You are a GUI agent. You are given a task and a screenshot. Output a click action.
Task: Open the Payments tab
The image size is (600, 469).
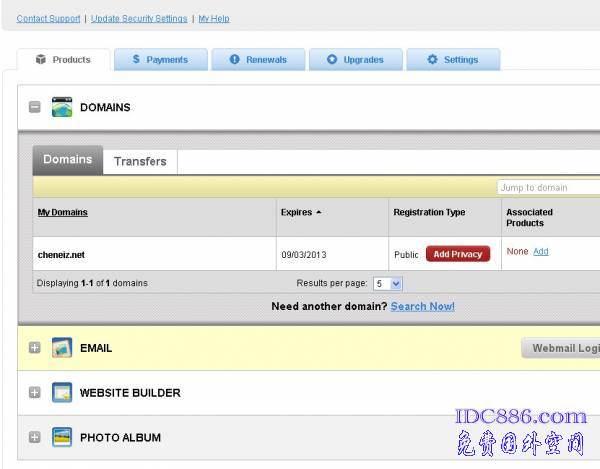160,60
